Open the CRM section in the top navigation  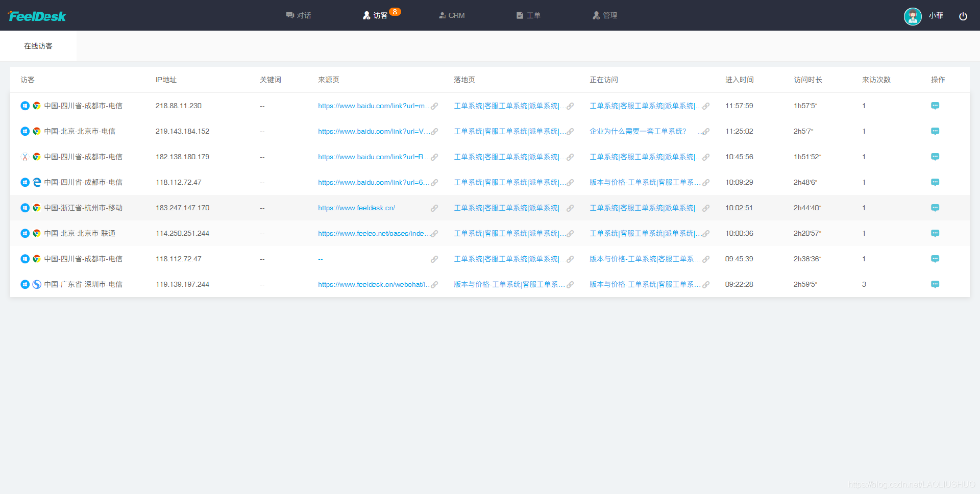tap(451, 15)
